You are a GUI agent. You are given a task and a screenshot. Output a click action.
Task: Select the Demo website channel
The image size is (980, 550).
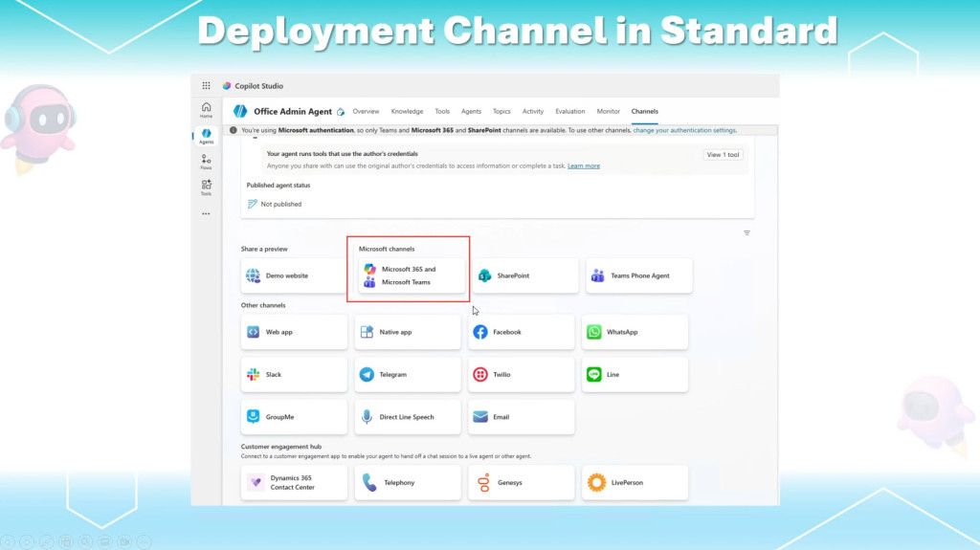click(294, 275)
